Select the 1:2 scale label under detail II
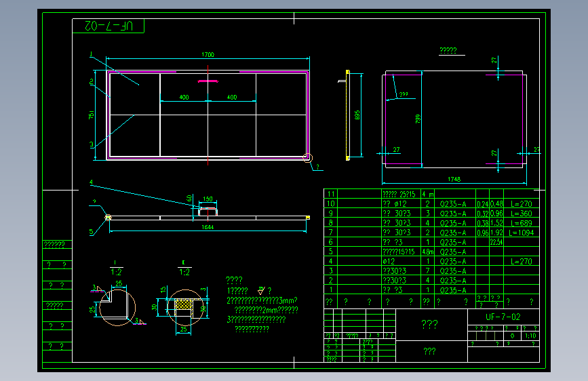 pos(184,272)
